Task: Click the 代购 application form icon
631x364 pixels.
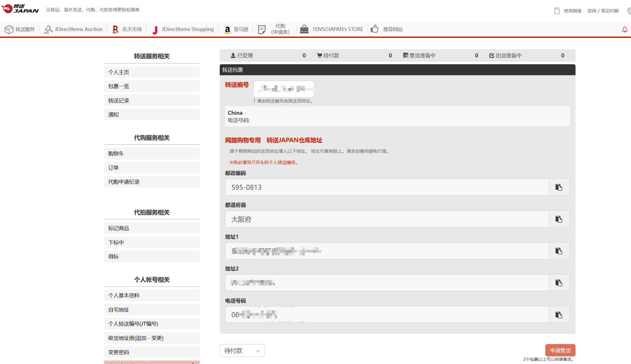Action: [x=262, y=29]
